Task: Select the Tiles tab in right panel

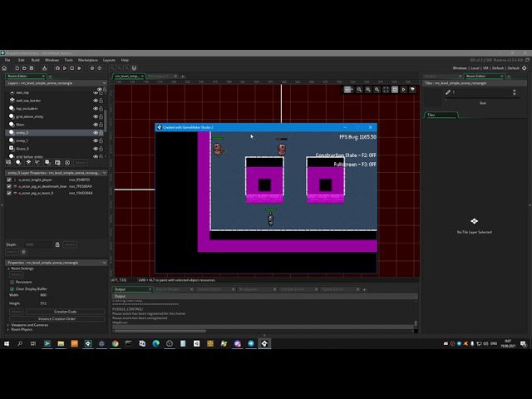Action: (441, 115)
